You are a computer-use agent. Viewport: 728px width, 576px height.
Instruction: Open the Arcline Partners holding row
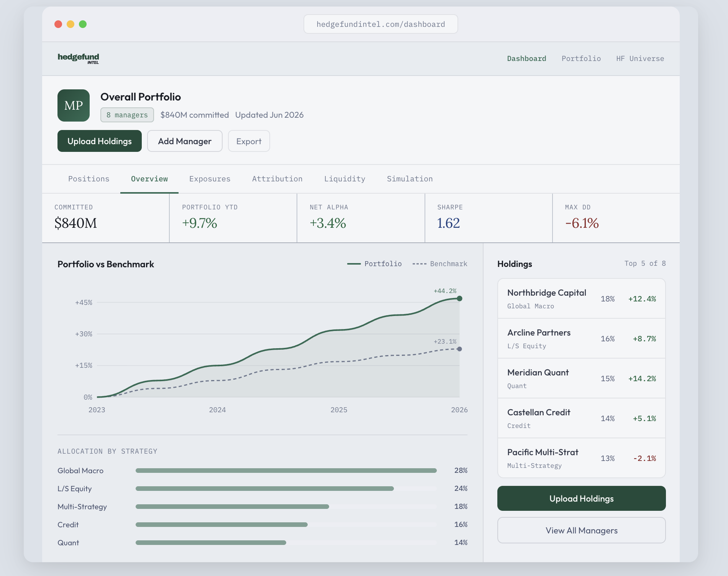[581, 339]
